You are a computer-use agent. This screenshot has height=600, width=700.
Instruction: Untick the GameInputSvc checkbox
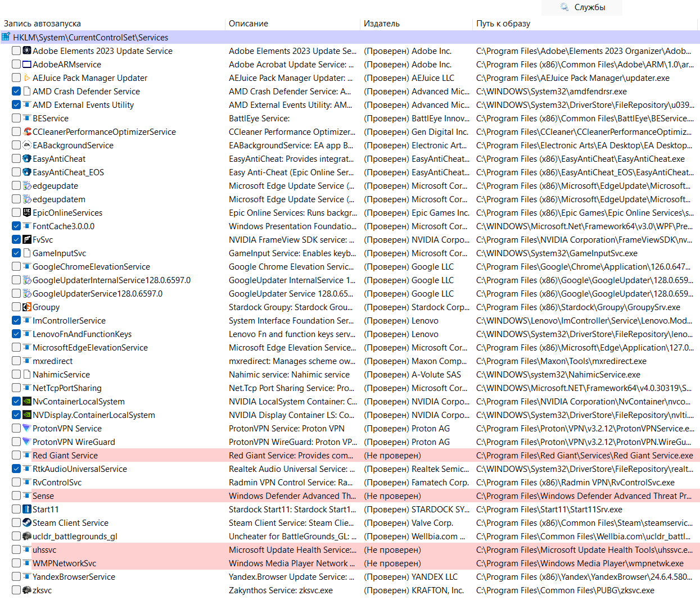[16, 253]
